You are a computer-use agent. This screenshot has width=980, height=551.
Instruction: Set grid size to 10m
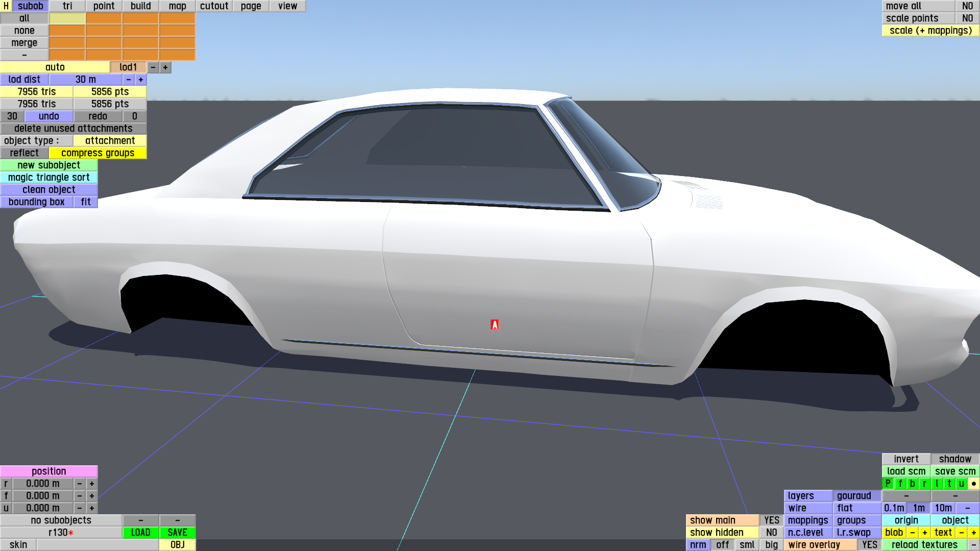[x=943, y=508]
